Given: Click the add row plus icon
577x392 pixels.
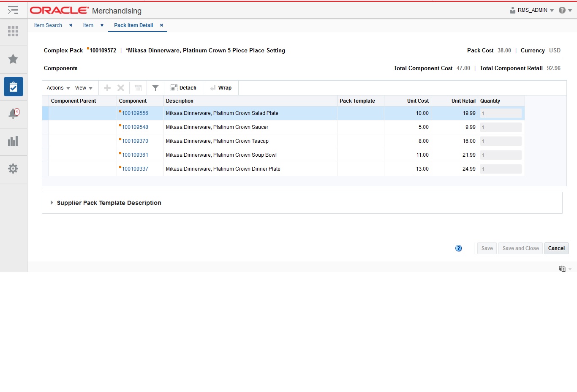Looking at the screenshot, I should click(107, 88).
